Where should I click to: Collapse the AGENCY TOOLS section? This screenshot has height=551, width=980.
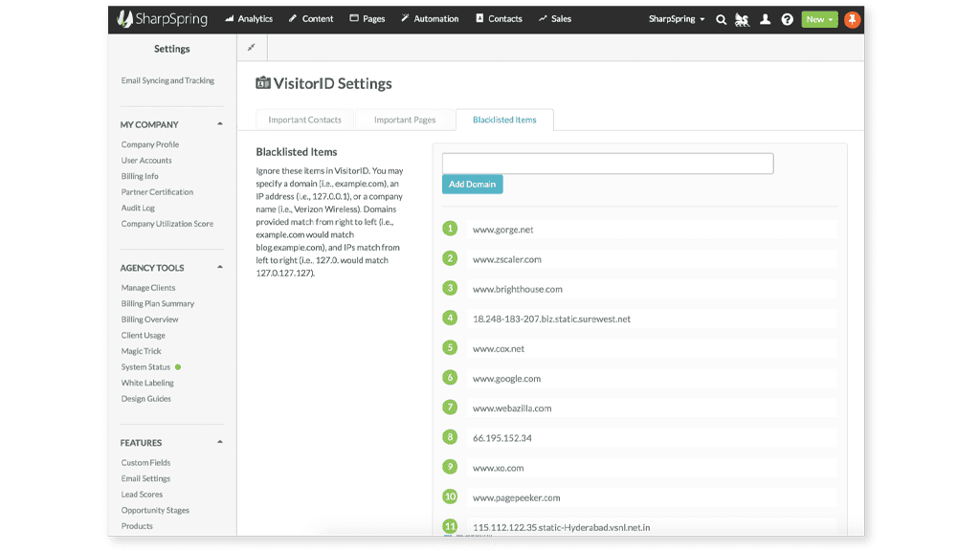coord(220,267)
